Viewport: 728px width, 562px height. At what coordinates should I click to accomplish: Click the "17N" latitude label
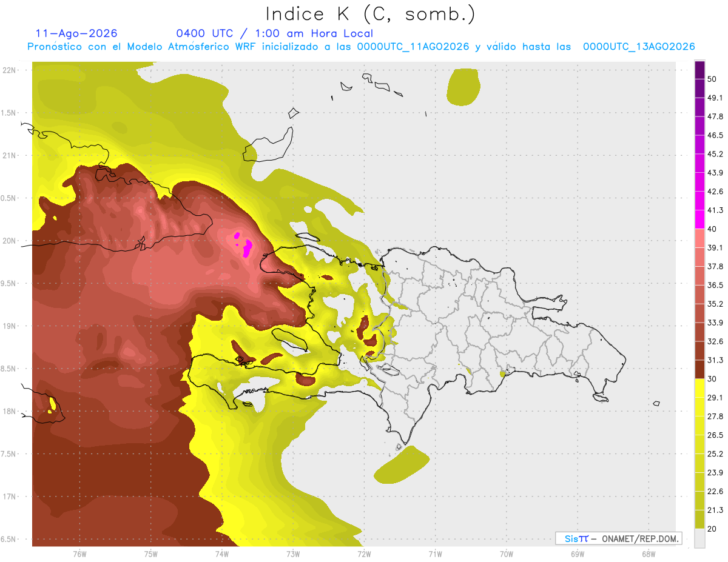click(10, 497)
